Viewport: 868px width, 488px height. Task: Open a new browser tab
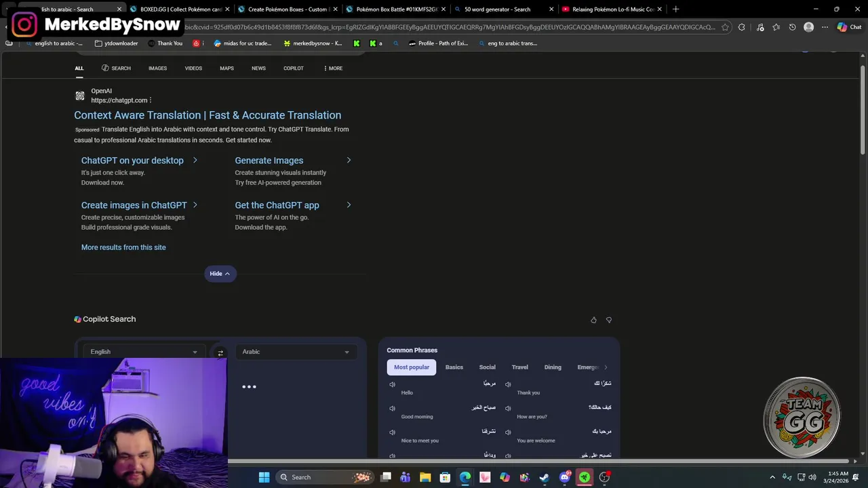pos(675,9)
